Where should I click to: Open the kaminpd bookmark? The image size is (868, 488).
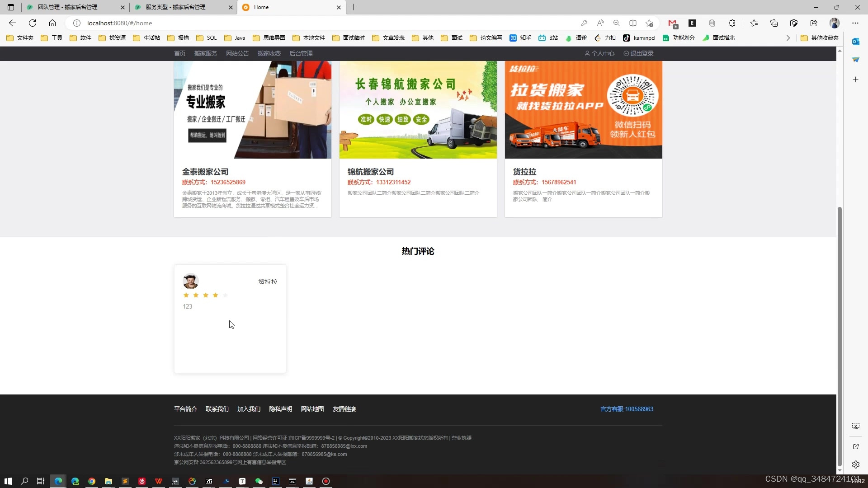639,38
